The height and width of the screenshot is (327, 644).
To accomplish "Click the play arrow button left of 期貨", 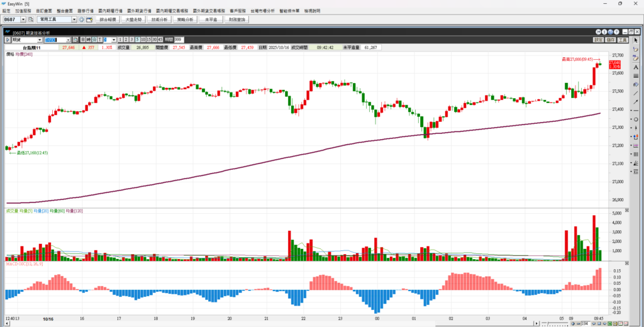I will click(8, 40).
